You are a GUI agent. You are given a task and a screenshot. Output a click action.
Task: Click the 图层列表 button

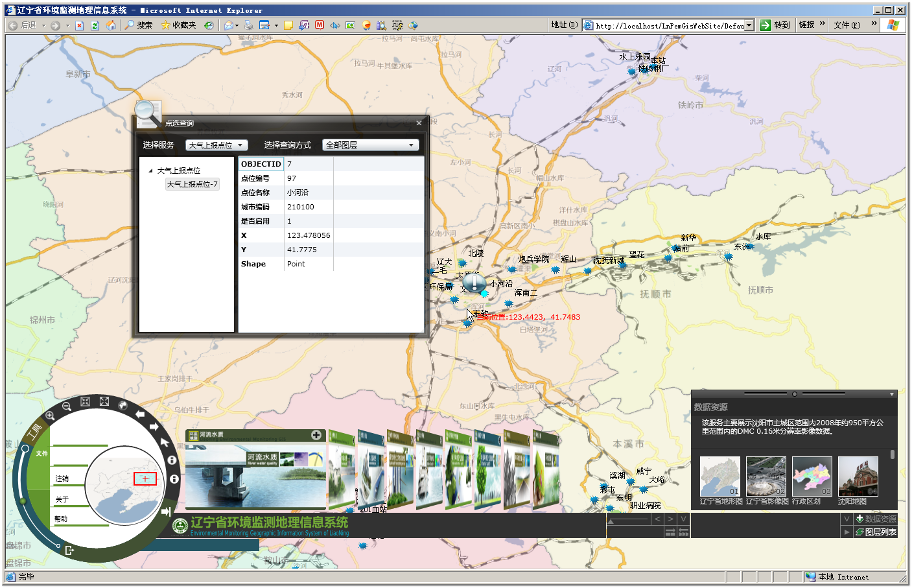tap(876, 532)
